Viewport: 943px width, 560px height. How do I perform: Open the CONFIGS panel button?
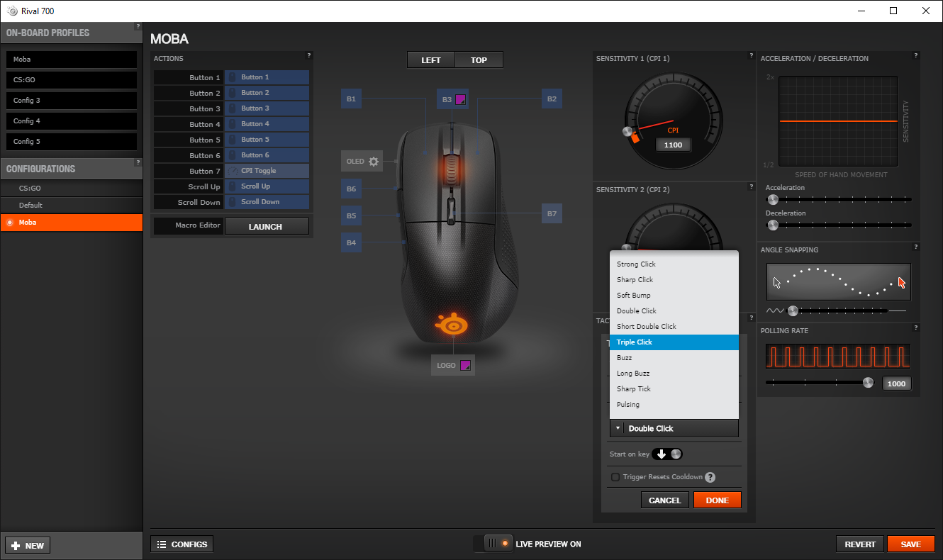[x=182, y=544]
